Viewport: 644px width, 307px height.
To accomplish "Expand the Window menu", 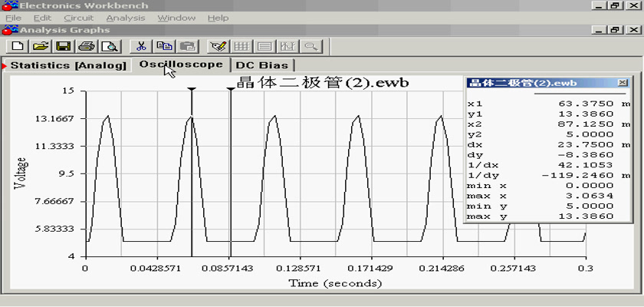I will (176, 18).
